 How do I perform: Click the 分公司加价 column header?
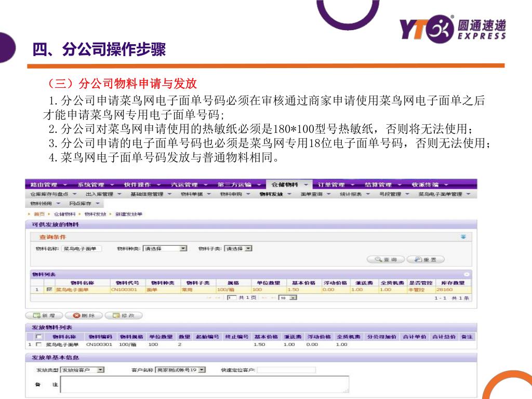[x=382, y=337]
